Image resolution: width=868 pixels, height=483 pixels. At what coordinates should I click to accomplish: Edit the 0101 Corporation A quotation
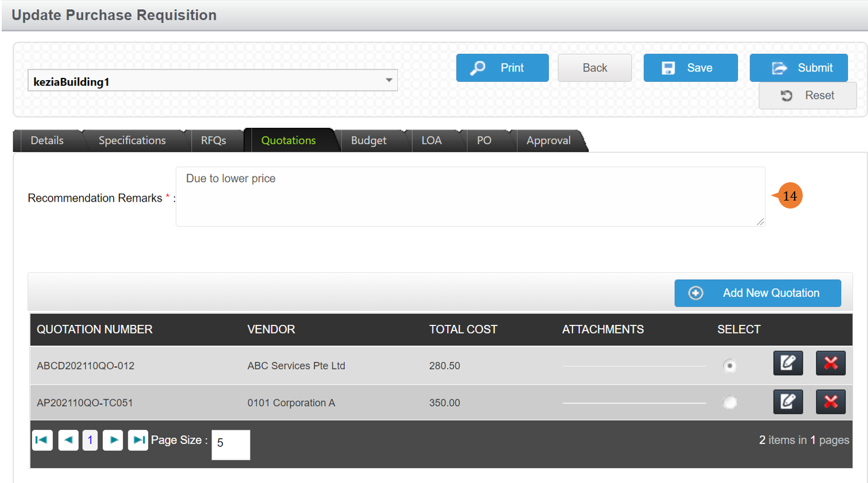click(x=788, y=402)
